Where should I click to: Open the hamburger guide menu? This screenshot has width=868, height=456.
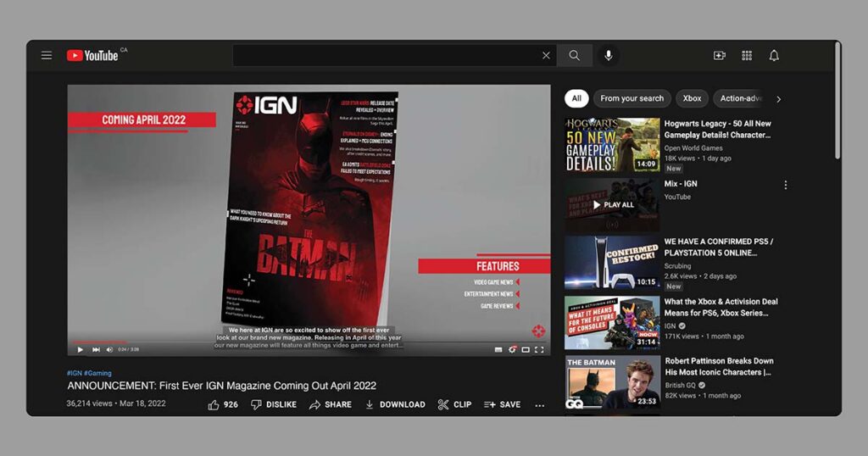coord(47,55)
